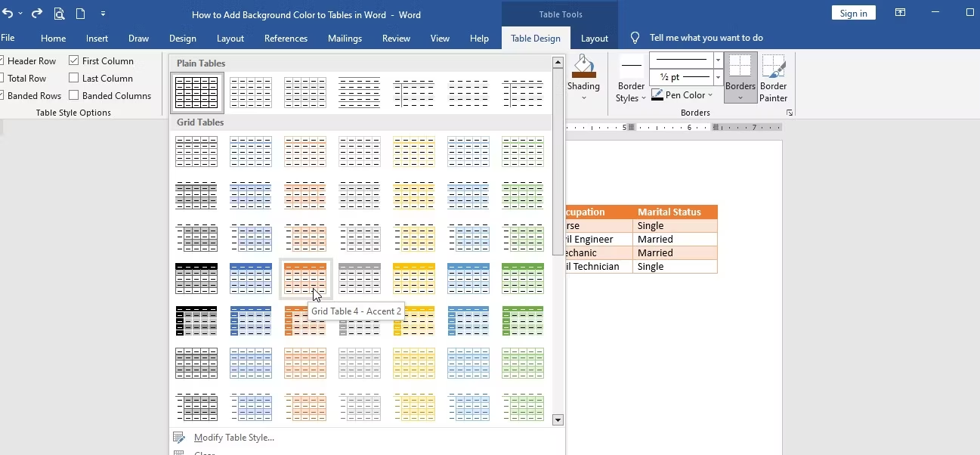
Task: Go to the Mailings tab
Action: click(345, 39)
